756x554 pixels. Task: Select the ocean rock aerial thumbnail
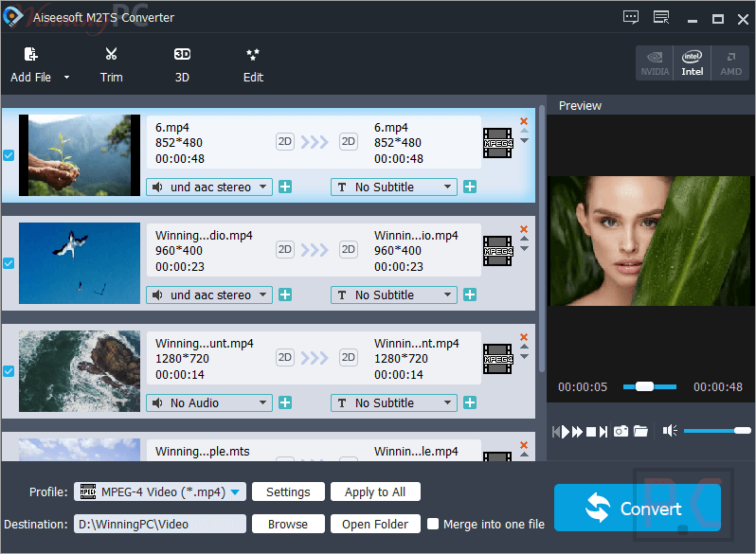(x=80, y=371)
